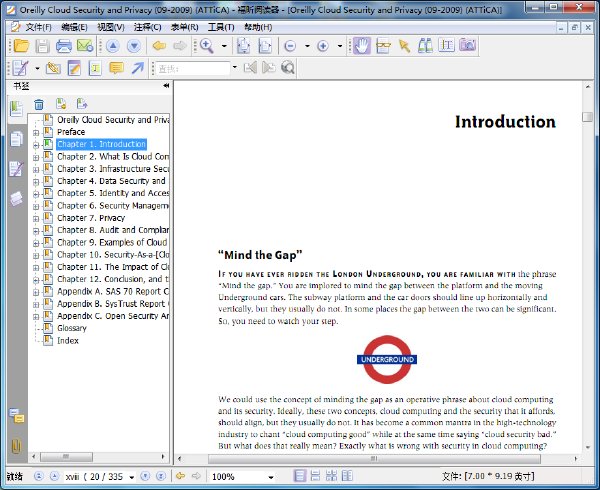Delete bookmark using the trash can icon
This screenshot has height=490, width=600.
(39, 104)
